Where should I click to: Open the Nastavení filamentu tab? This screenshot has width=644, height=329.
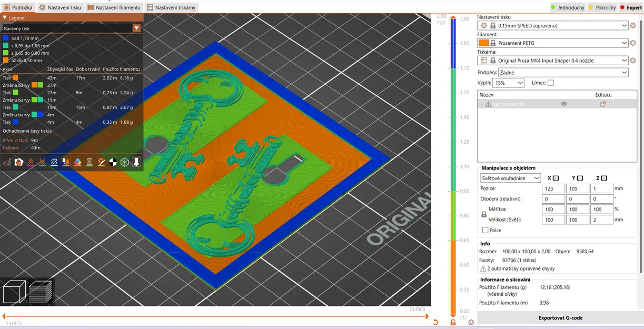[114, 7]
